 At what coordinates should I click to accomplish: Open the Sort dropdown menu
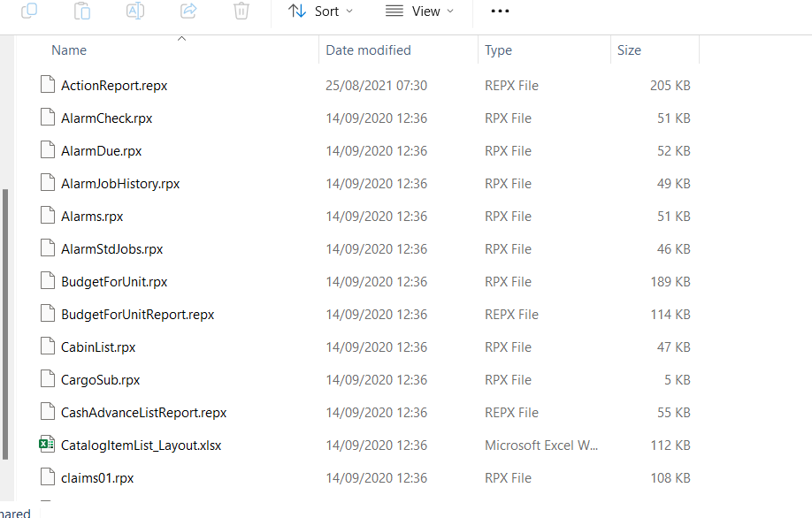[x=320, y=11]
